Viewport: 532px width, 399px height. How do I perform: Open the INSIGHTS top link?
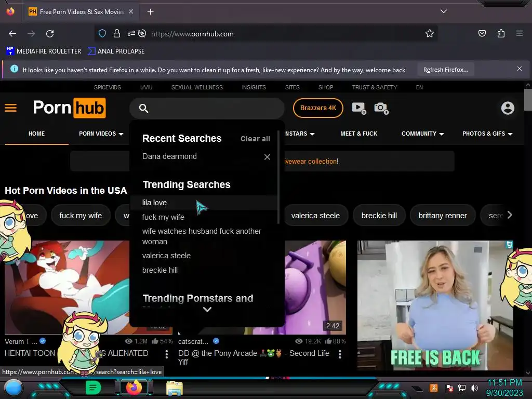254,87
